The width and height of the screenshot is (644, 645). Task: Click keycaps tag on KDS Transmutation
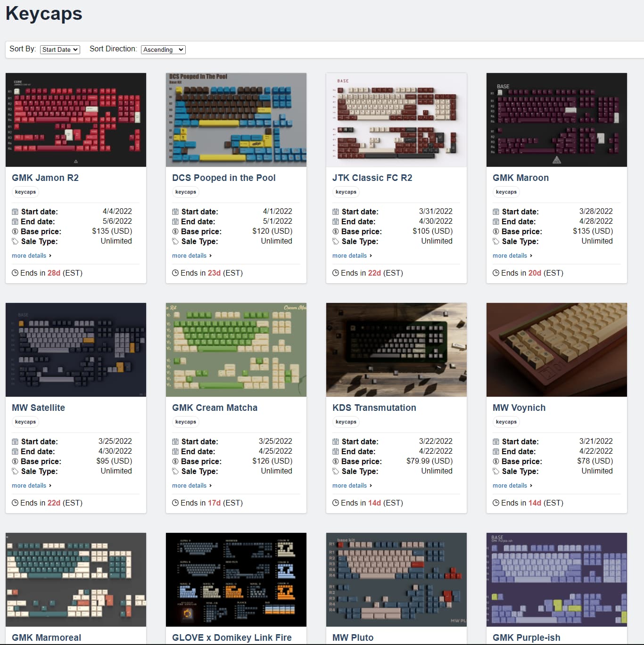coord(346,422)
